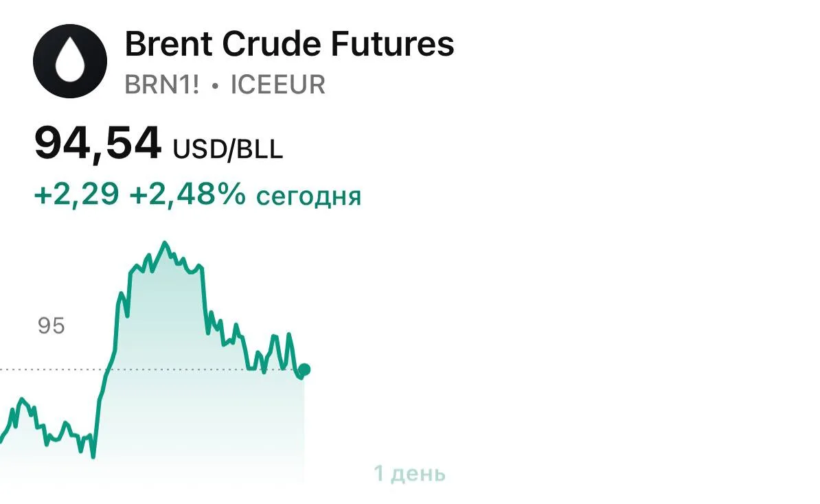This screenshot has height=504, width=820.
Task: Click the black oil drop logo
Action: [x=70, y=60]
